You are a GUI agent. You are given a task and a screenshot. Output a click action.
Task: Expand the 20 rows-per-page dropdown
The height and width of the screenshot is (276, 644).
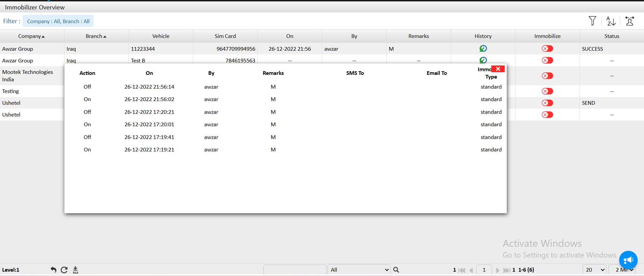point(594,270)
